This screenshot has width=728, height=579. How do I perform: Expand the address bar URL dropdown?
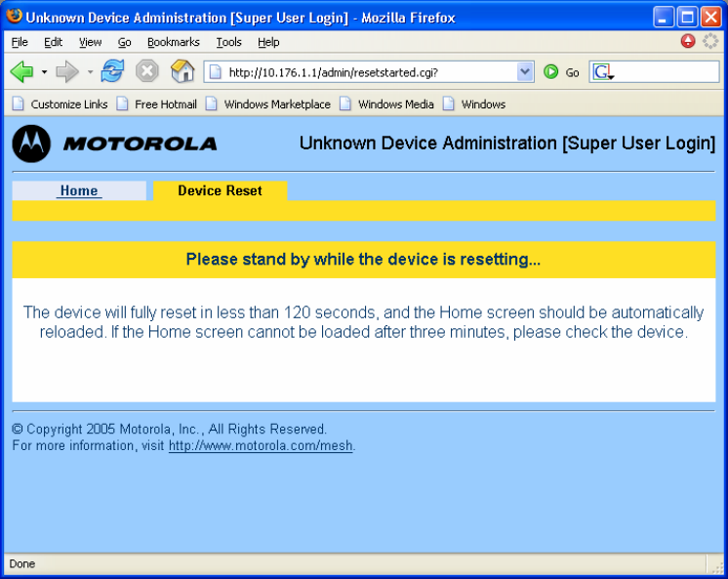[525, 72]
